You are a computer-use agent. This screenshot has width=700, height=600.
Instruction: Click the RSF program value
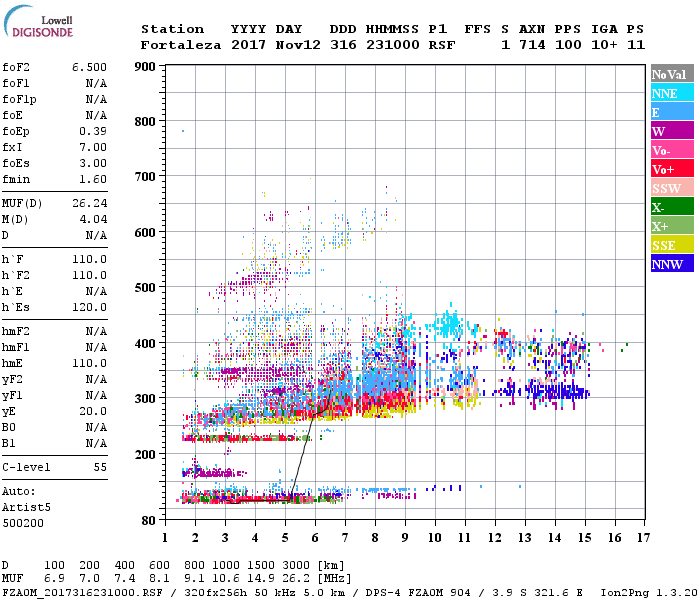pyautogui.click(x=442, y=45)
